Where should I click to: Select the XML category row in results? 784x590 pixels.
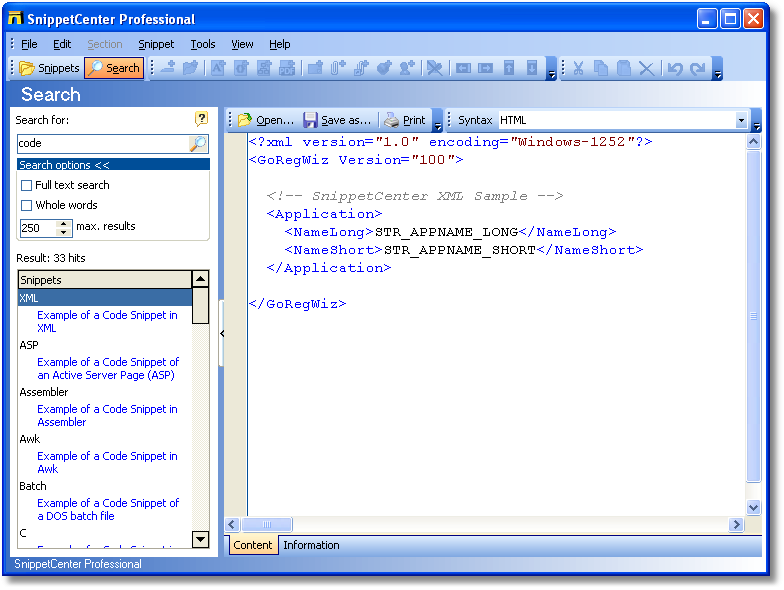(x=105, y=298)
